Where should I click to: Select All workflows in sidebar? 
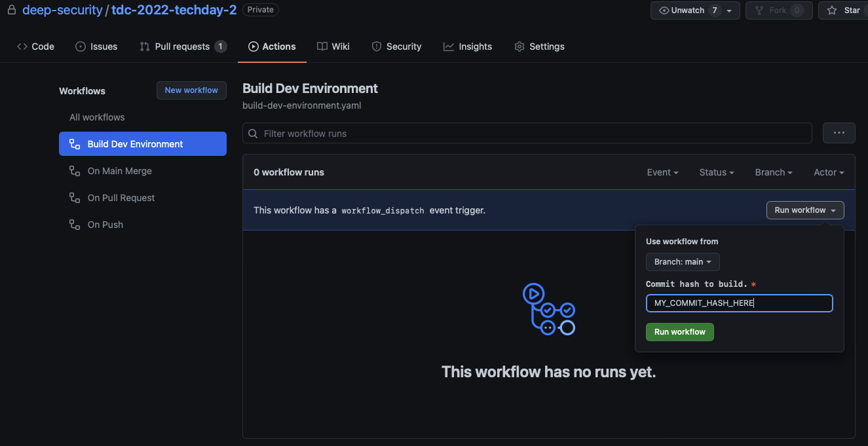click(x=97, y=117)
